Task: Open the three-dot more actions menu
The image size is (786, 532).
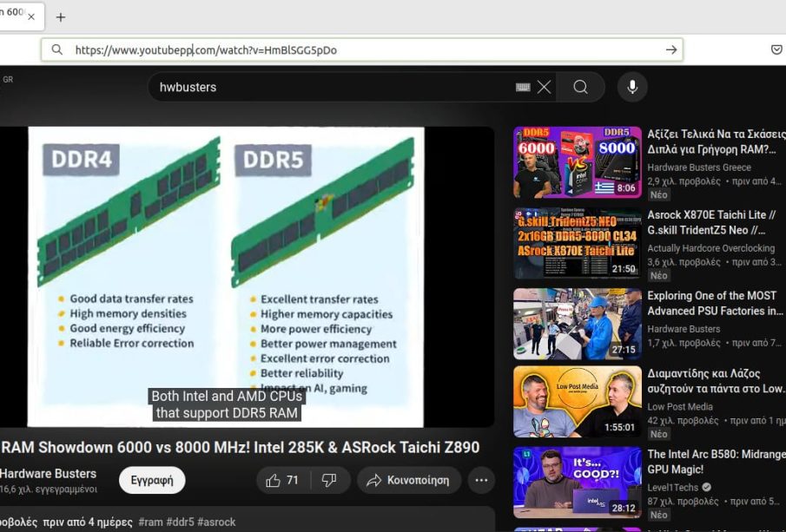Action: coord(481,480)
